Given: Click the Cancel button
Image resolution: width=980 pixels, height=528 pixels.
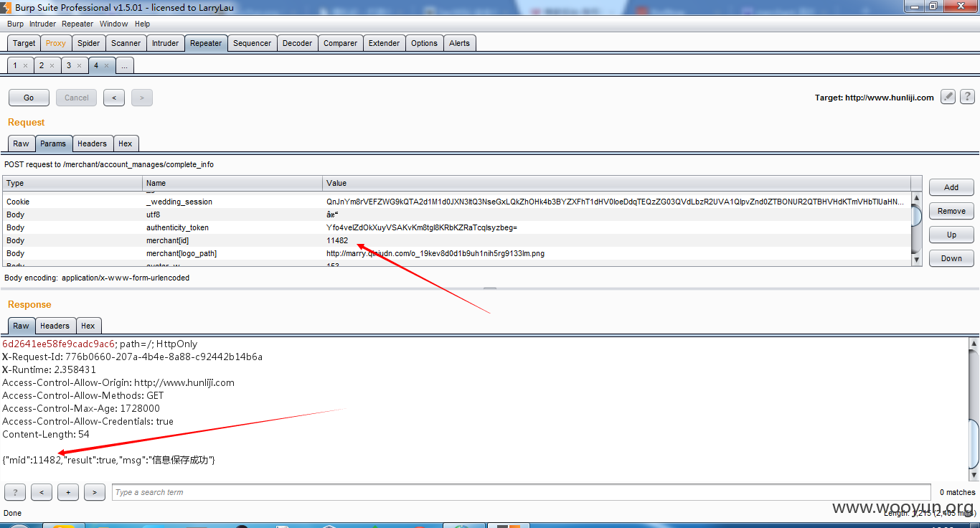Looking at the screenshot, I should tap(76, 98).
